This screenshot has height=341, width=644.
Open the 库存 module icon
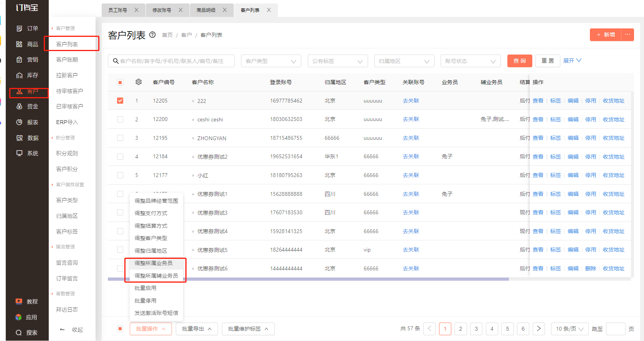pyautogui.click(x=19, y=75)
